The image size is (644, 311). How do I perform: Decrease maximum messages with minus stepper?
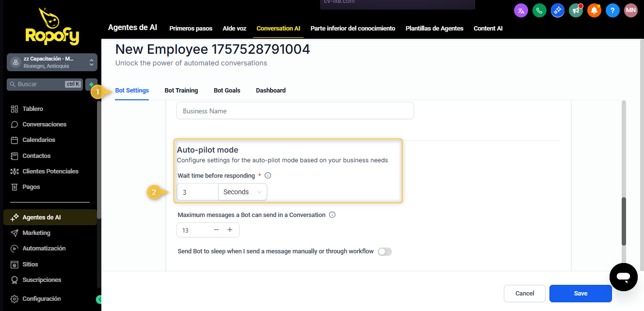tap(216, 230)
